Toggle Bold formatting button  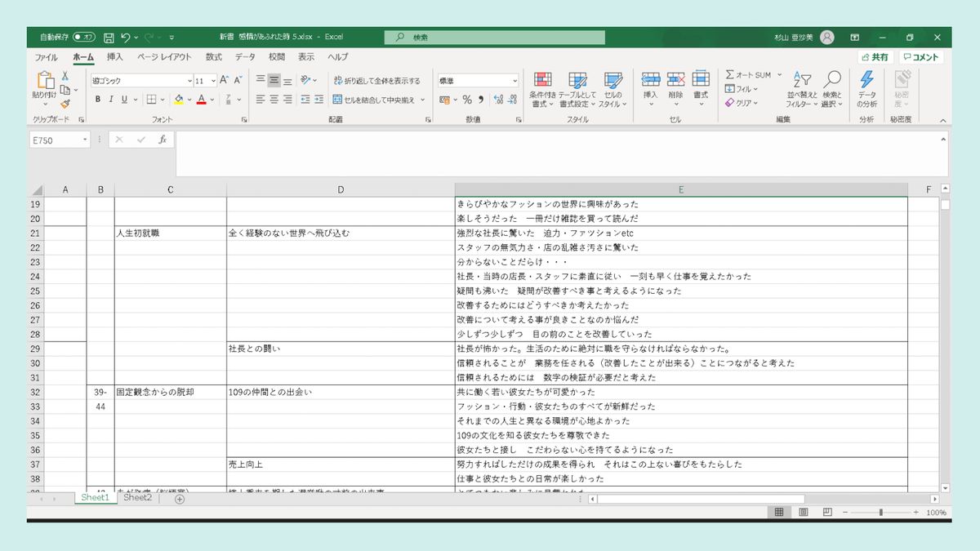click(x=98, y=100)
